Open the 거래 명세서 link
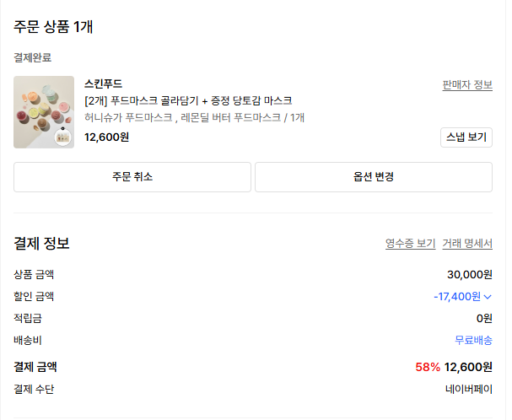Viewport: 512px width, 420px height. pos(466,244)
